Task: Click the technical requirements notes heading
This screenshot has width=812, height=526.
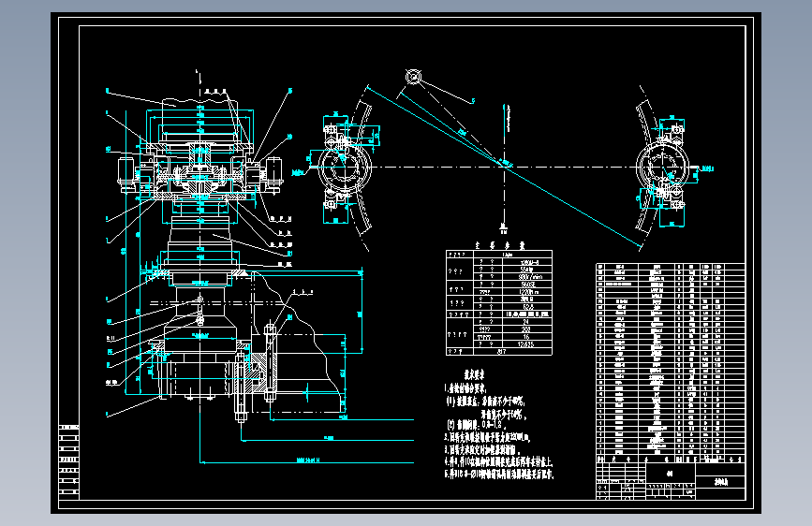Action: (x=474, y=373)
